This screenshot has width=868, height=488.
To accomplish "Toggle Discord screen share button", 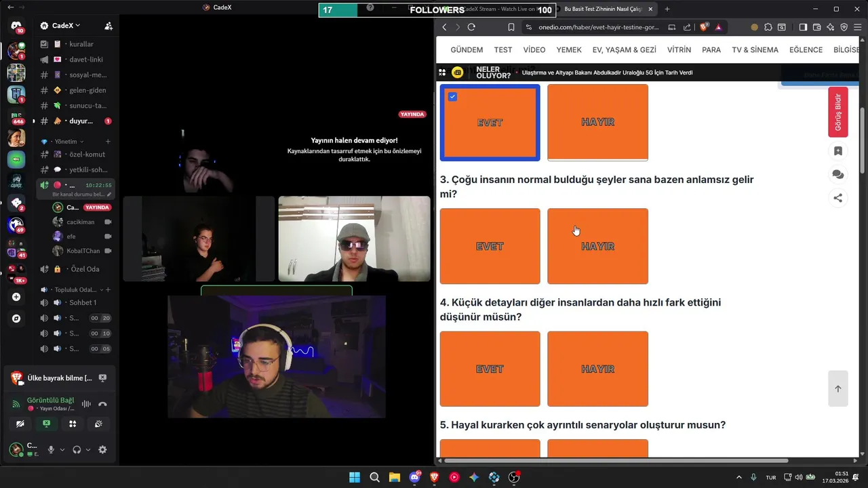I will point(46,424).
